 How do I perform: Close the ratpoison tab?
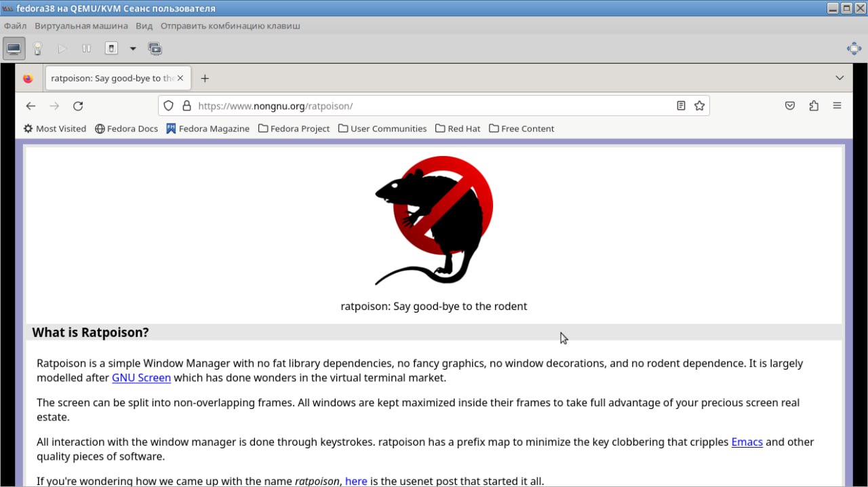pos(180,78)
